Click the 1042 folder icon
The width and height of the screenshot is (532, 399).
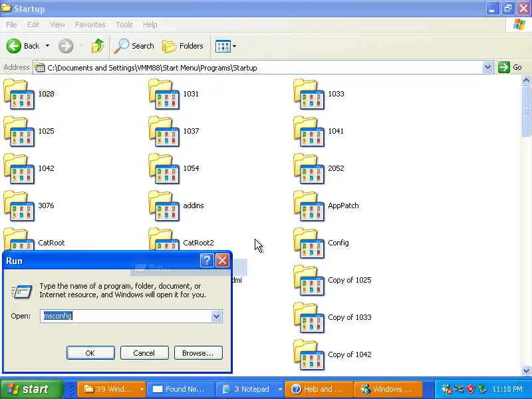(x=19, y=169)
